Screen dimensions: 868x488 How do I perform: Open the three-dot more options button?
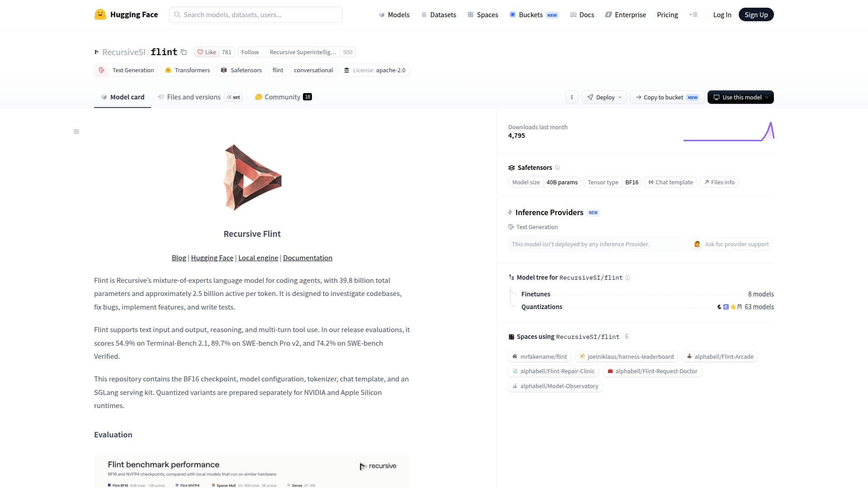click(x=571, y=97)
